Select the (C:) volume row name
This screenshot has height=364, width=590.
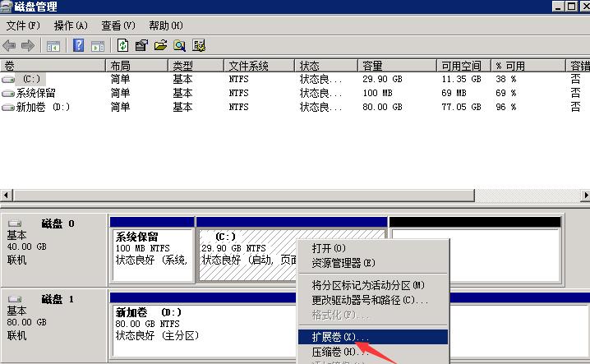tap(31, 79)
